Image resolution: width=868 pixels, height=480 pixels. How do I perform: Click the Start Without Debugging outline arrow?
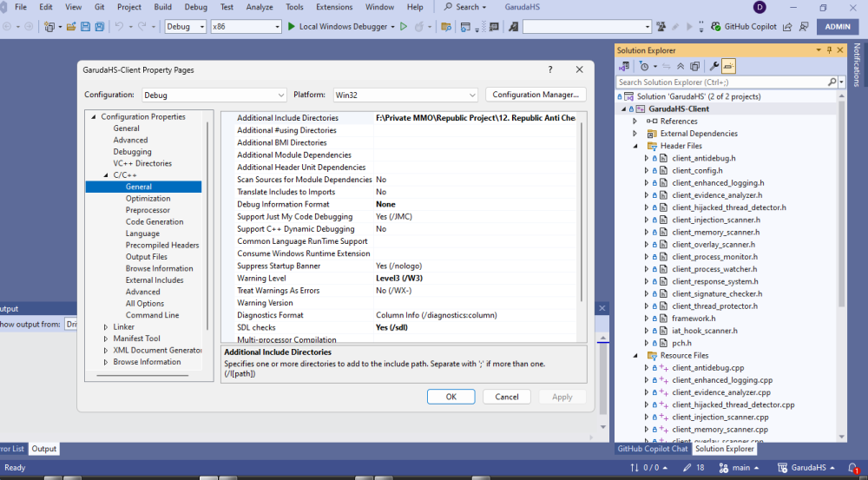[404, 27]
